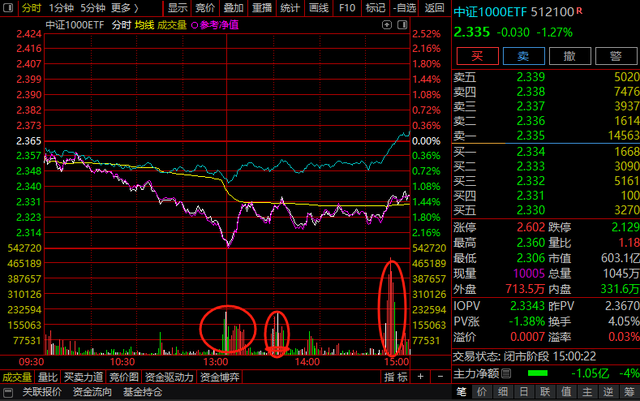The image size is (640, 401).
Task: Toggle the 成交量 legend in chart header
Action: point(172,25)
